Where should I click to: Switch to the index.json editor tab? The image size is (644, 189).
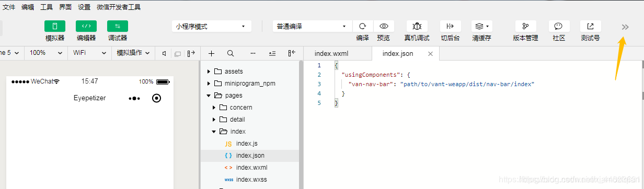coord(398,53)
